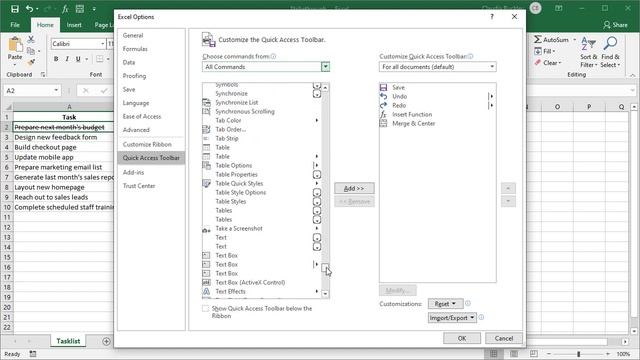The image size is (640, 360).
Task: Open the Import/Export dropdown button
Action: tap(452, 318)
